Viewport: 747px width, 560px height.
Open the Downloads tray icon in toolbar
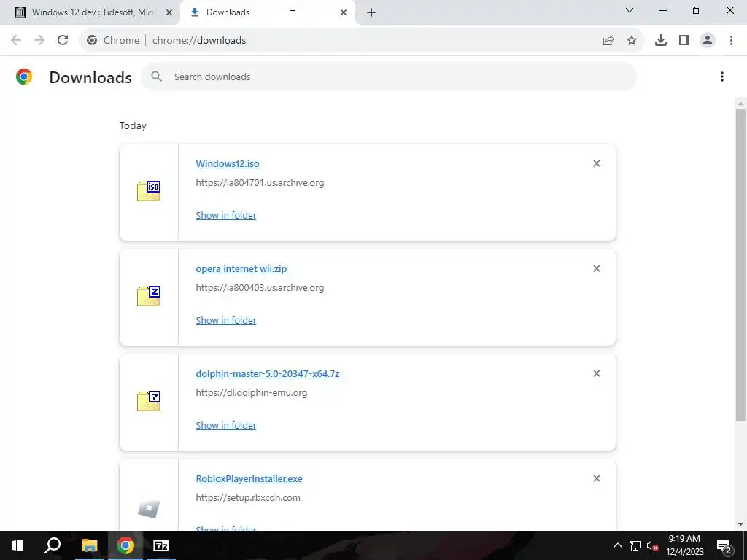pos(661,41)
